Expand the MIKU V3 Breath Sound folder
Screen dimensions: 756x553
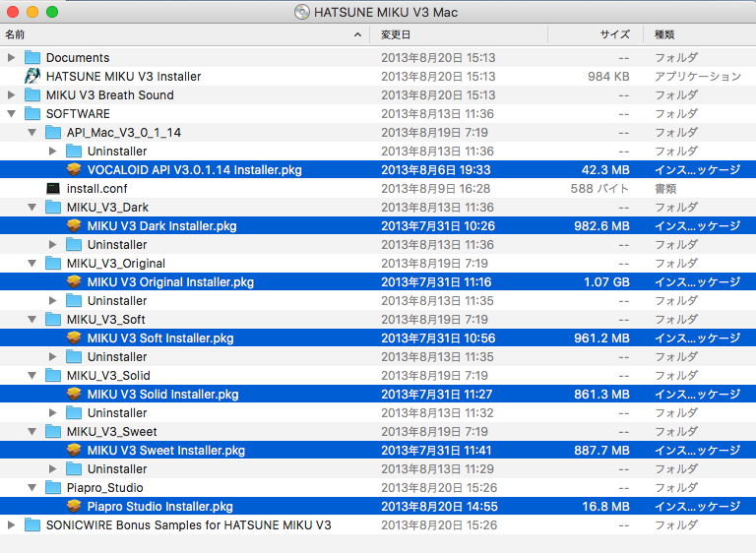11,95
